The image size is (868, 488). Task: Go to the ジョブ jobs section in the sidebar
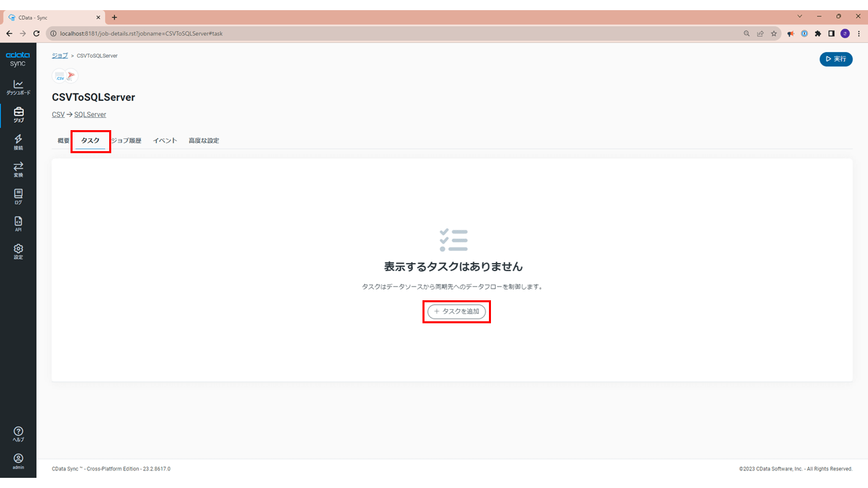click(18, 115)
